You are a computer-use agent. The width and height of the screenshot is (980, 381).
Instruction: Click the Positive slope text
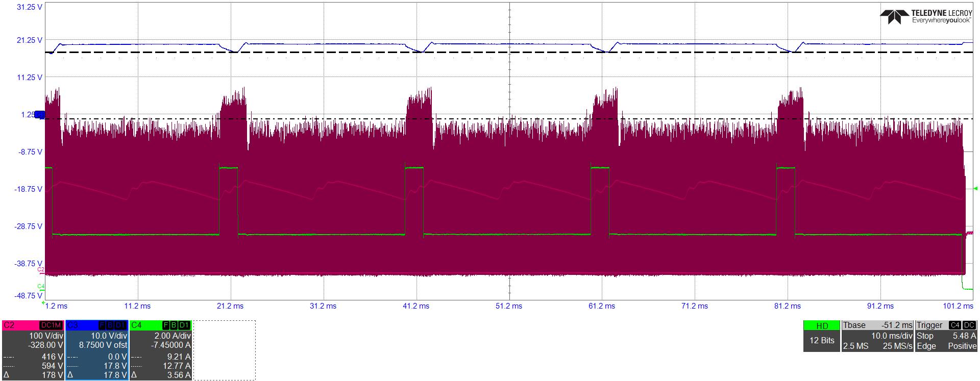962,346
